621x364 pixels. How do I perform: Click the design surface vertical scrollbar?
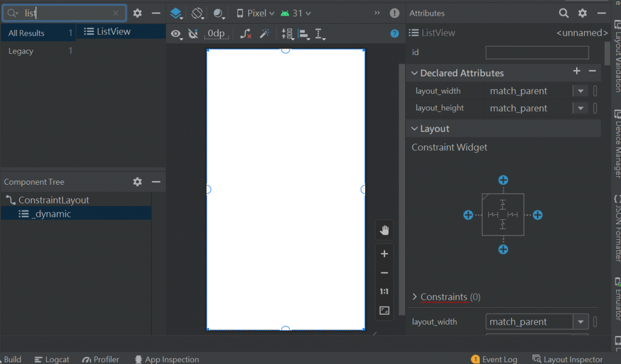click(401, 189)
